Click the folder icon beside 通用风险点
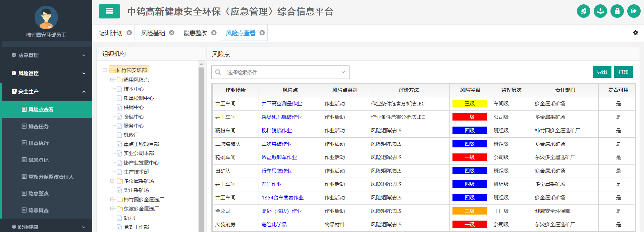This screenshot has height=232, width=644. [x=119, y=80]
